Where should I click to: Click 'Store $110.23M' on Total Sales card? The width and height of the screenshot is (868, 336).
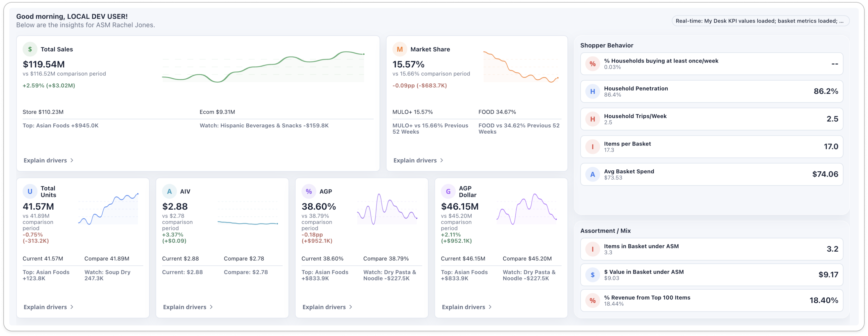43,112
